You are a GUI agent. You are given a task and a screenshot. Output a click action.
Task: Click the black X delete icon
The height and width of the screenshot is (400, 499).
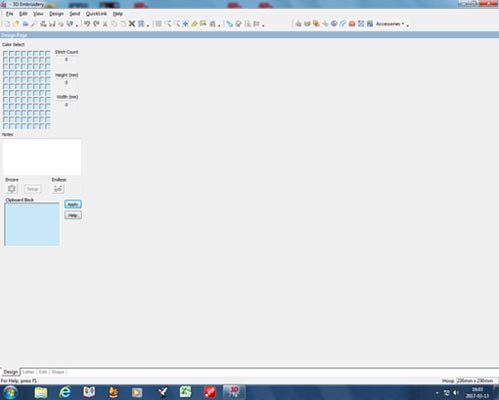pos(132,24)
